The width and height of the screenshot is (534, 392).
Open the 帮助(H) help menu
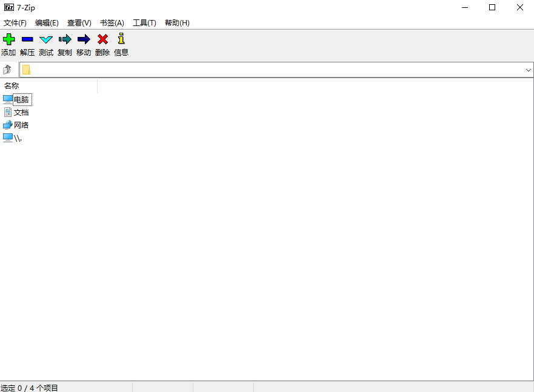[177, 23]
